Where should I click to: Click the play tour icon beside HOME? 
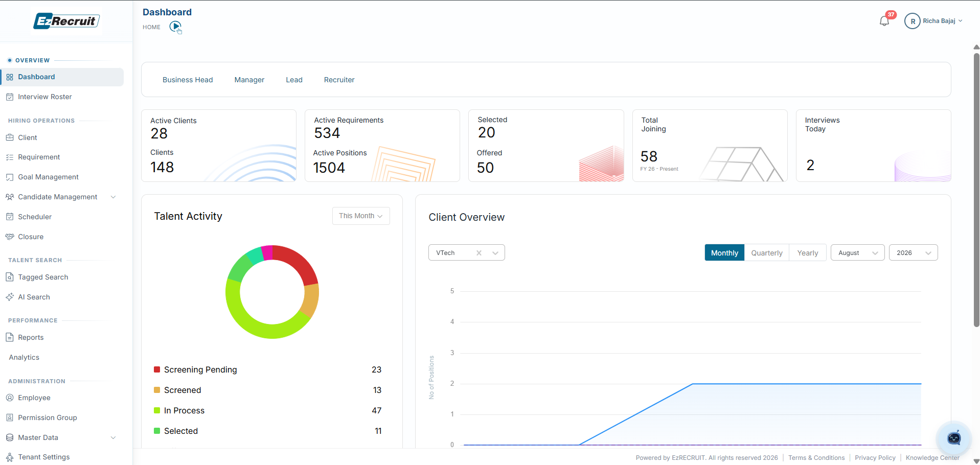(x=175, y=27)
